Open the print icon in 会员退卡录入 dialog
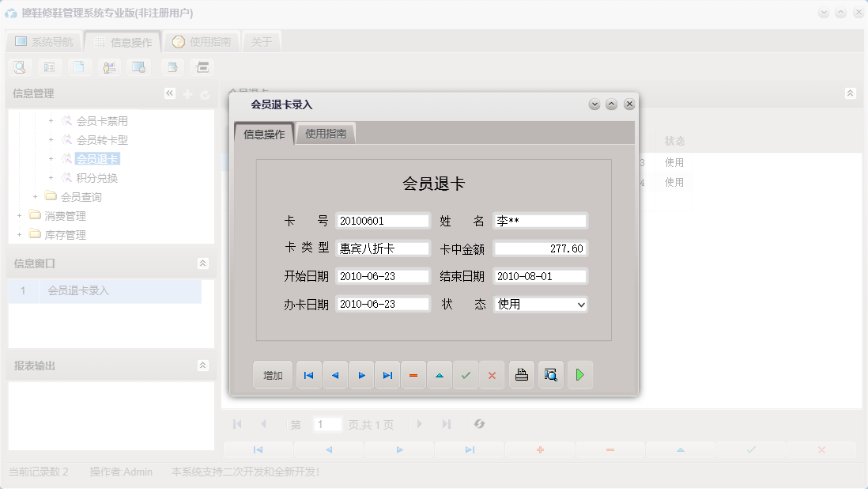Screen dimensions: 868x489 [522, 374]
